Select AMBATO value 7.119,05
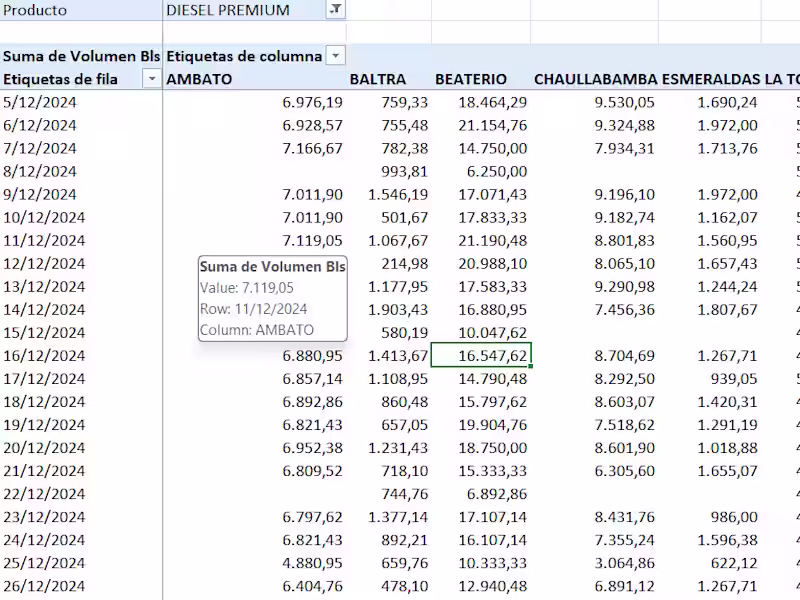The height and width of the screenshot is (600, 800). (x=312, y=240)
